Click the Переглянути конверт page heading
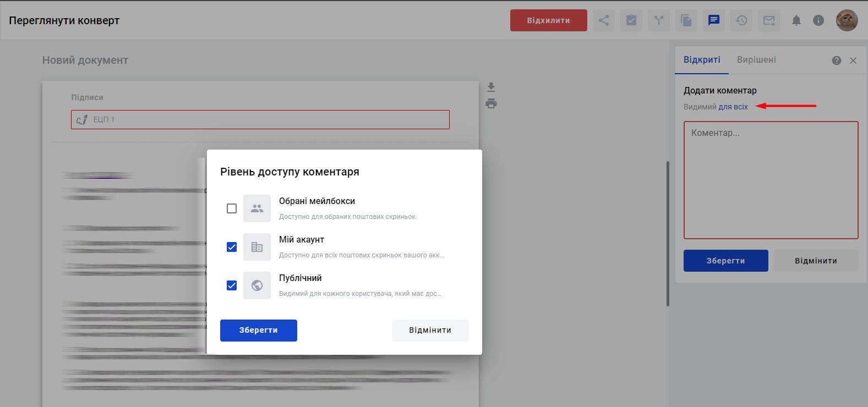The image size is (868, 407). point(64,21)
